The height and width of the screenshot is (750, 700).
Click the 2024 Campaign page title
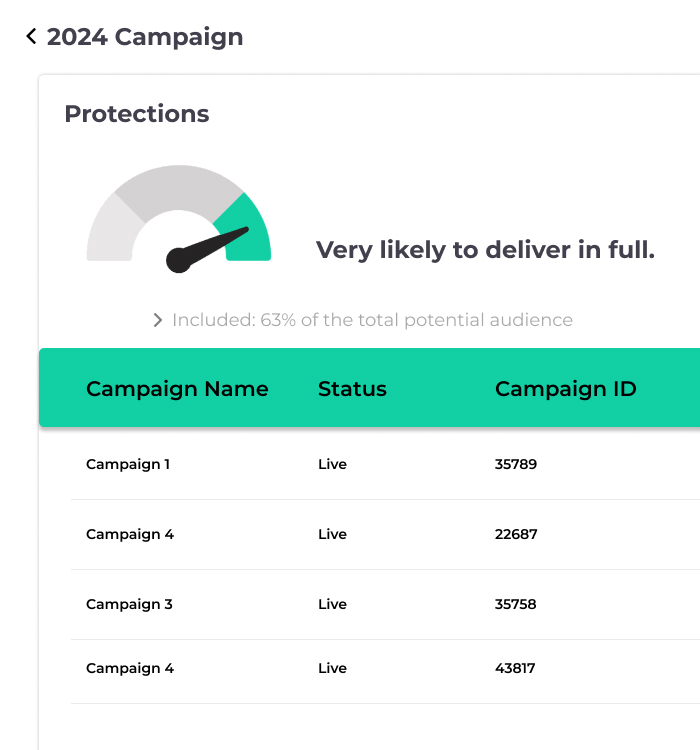click(x=145, y=37)
